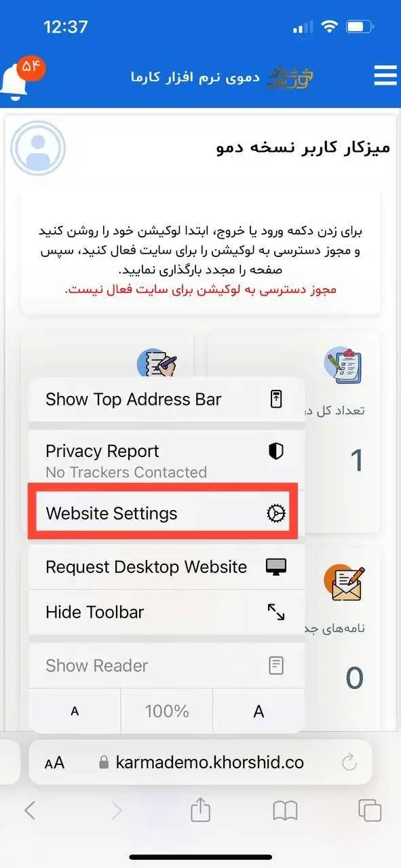The width and height of the screenshot is (401, 868).
Task: Decrease text size with small A
Action: tap(75, 711)
